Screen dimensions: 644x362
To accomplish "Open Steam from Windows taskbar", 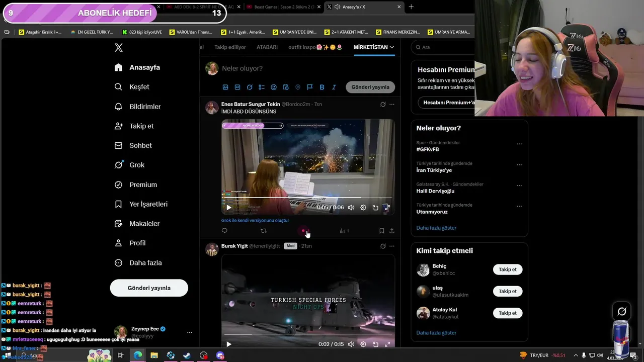I will [187, 355].
